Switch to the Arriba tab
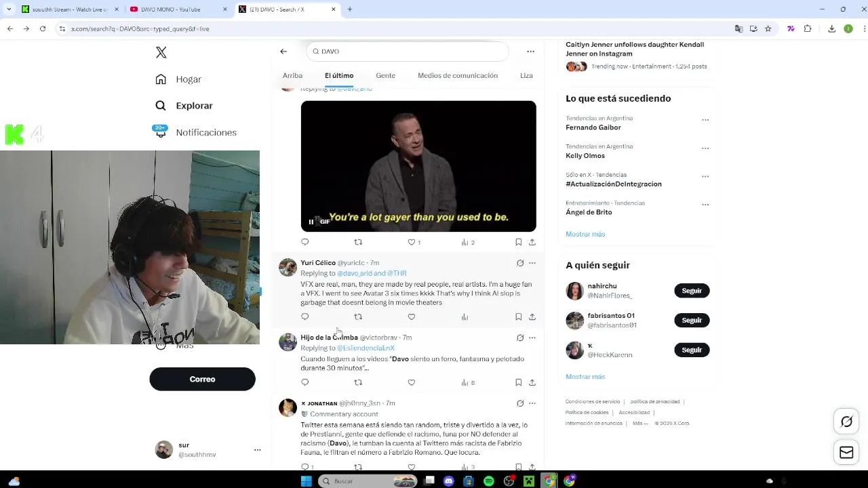This screenshot has height=488, width=868. [x=292, y=75]
